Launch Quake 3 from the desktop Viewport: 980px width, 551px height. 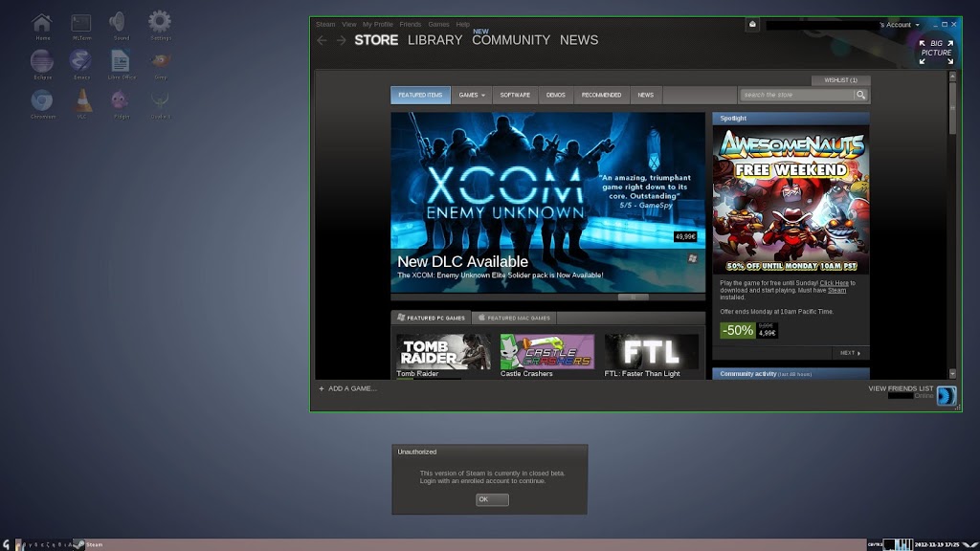point(160,104)
